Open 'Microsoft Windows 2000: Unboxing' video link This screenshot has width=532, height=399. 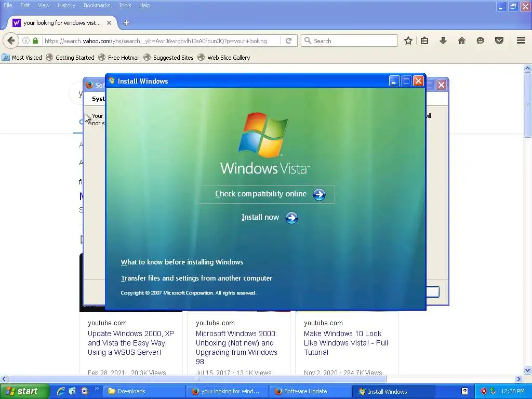click(236, 348)
